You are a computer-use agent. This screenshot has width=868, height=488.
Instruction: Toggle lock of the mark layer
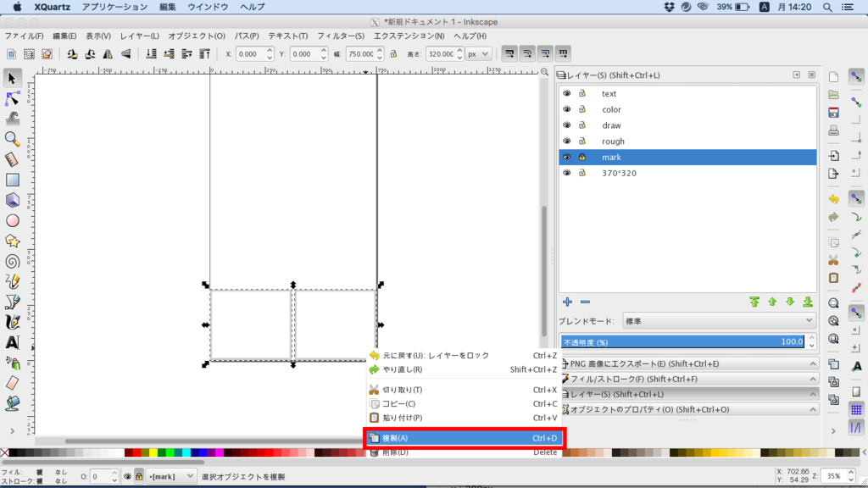(x=582, y=157)
